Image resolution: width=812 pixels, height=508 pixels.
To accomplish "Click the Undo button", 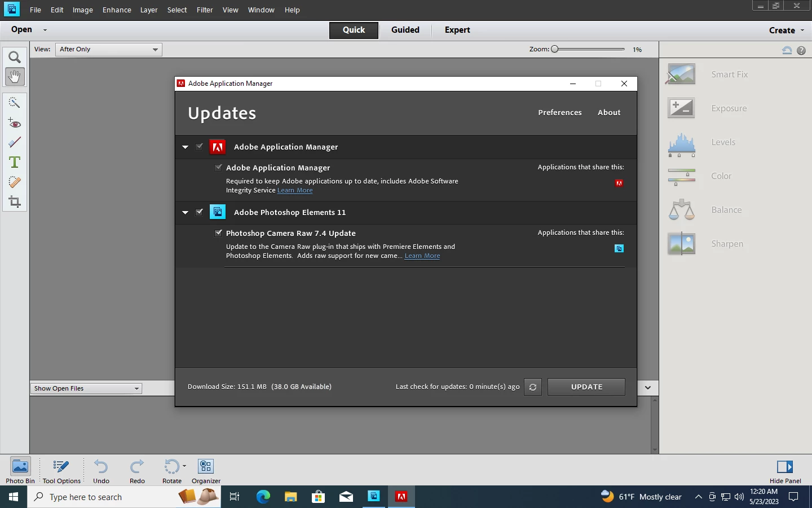I will click(x=101, y=470).
